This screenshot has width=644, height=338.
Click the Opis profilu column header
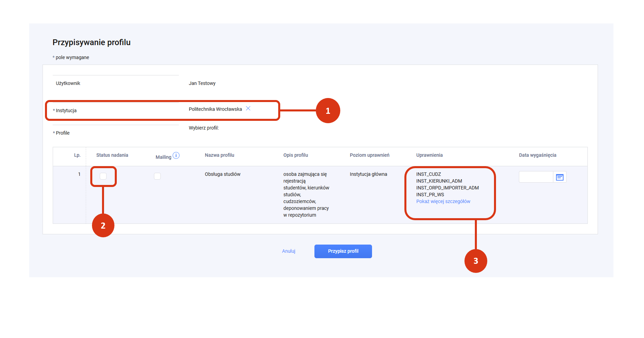coord(296,155)
